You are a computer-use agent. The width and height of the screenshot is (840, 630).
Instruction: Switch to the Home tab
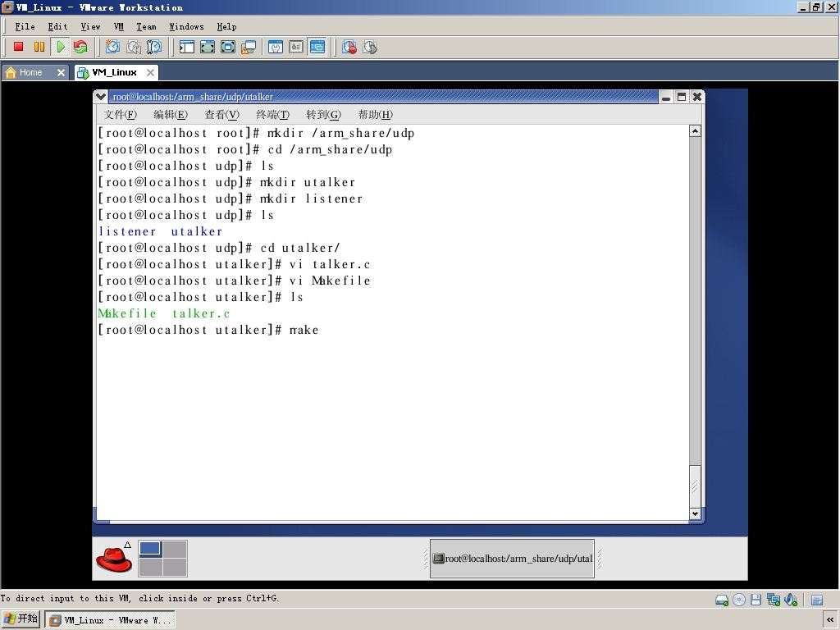(x=30, y=72)
